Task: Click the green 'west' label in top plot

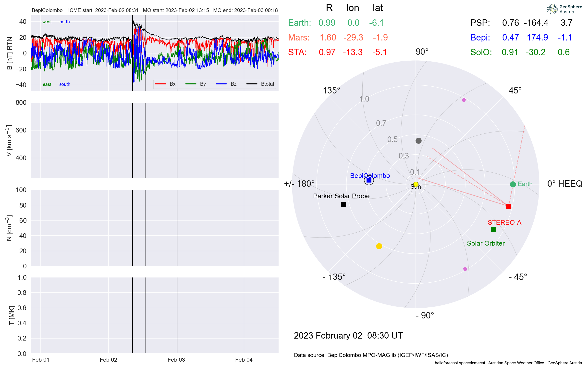Action: [x=47, y=22]
